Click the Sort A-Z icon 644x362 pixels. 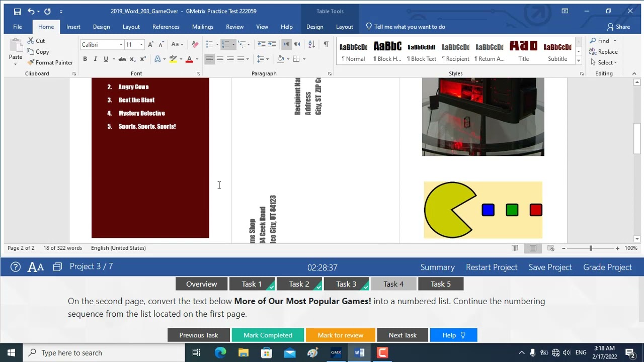311,45
